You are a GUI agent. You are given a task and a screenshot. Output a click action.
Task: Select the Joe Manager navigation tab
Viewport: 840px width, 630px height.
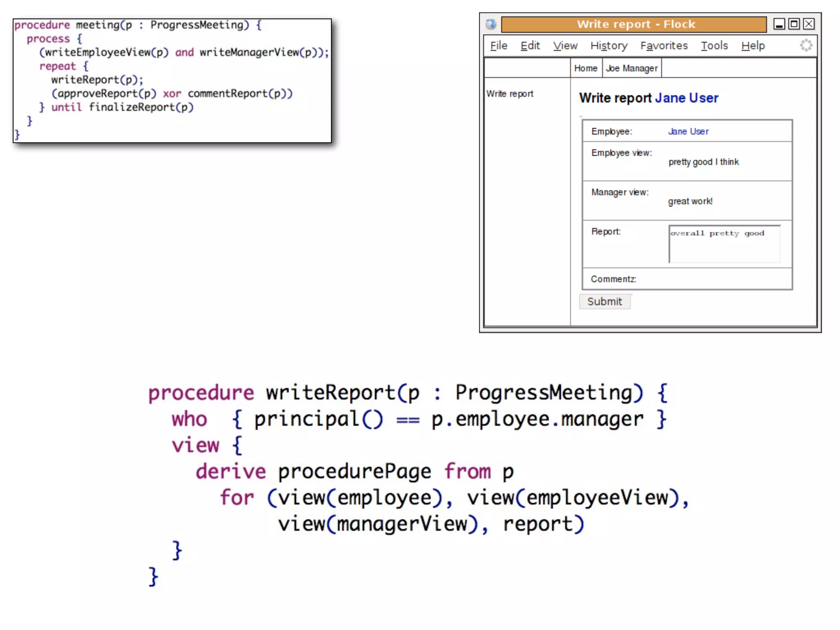[632, 68]
